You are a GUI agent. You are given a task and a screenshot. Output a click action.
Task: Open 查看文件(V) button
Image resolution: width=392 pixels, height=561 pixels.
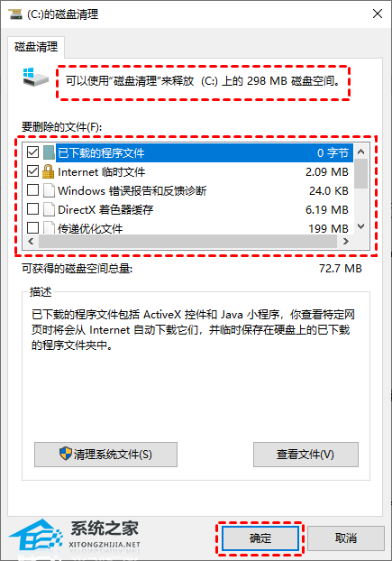click(x=305, y=455)
